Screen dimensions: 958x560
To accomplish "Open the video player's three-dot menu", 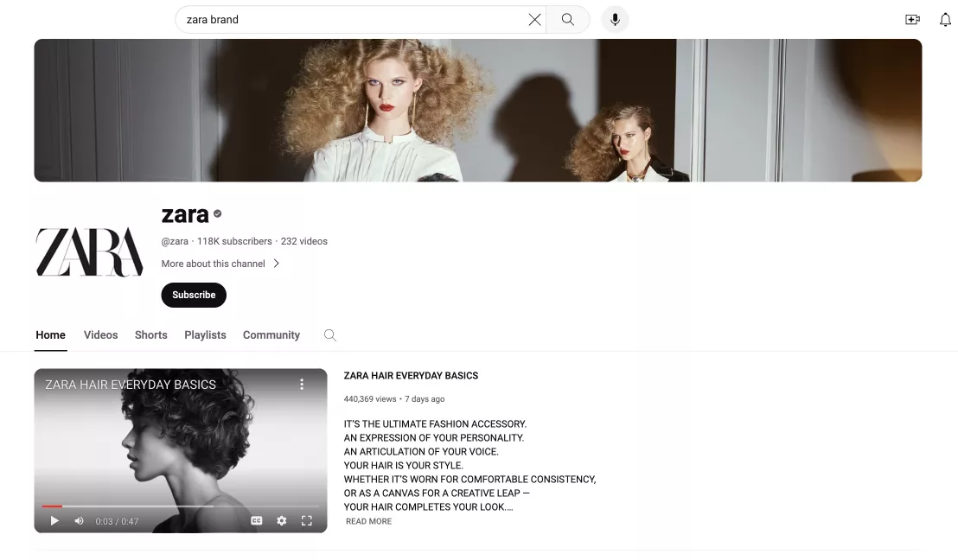I will (x=302, y=384).
